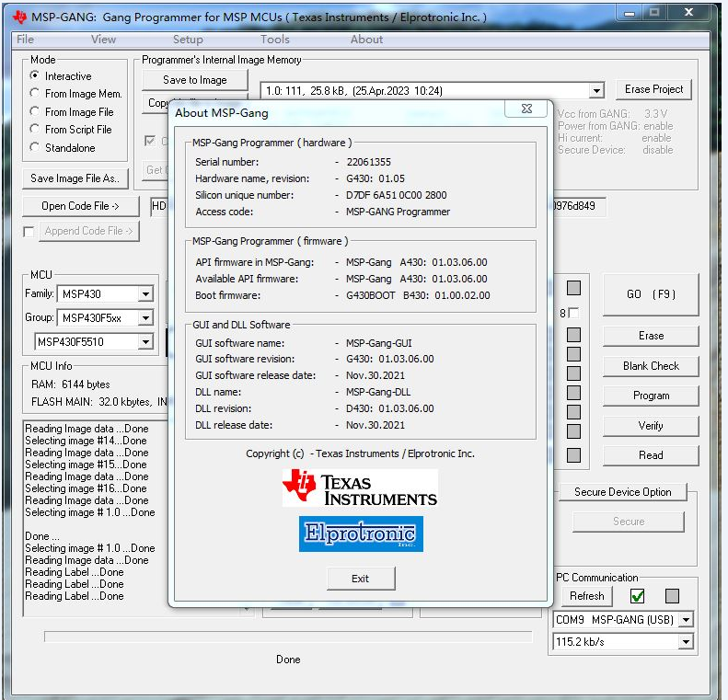Click the Read button
This screenshot has width=728, height=700.
(x=651, y=455)
